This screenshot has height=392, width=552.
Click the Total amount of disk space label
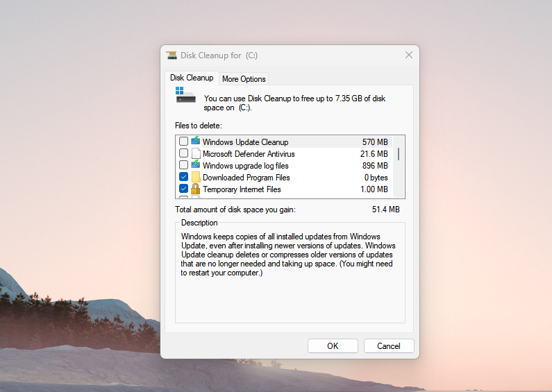(235, 210)
